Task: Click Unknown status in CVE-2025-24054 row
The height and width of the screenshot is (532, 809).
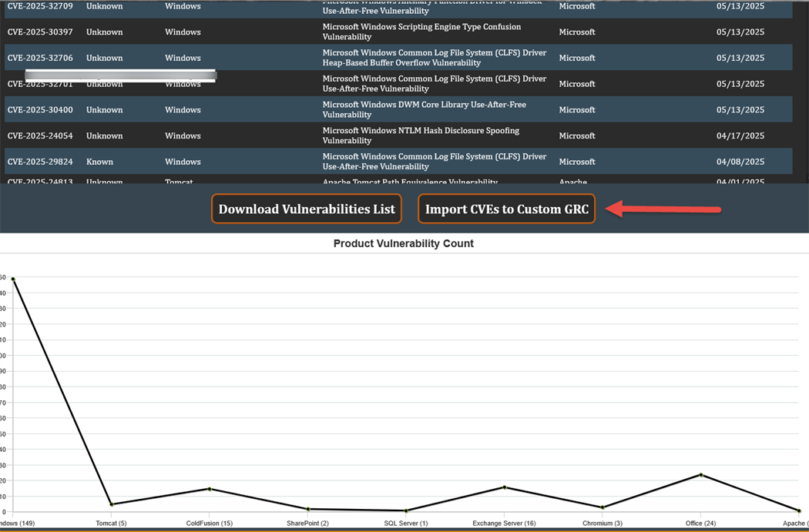Action: [x=104, y=136]
